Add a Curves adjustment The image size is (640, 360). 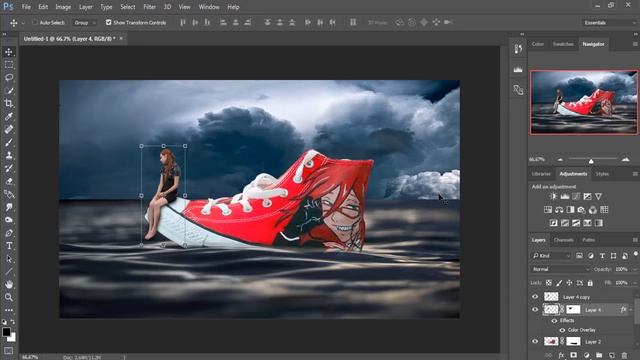tap(576, 196)
